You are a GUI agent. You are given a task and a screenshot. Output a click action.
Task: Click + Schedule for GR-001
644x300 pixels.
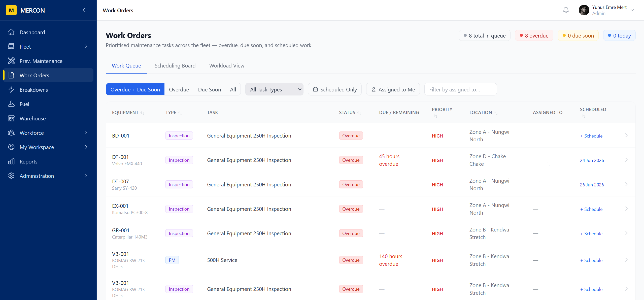pos(591,234)
